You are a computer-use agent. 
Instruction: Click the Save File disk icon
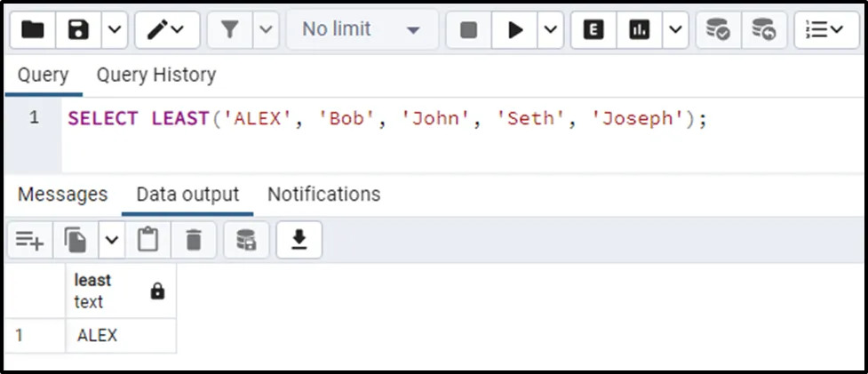click(79, 30)
